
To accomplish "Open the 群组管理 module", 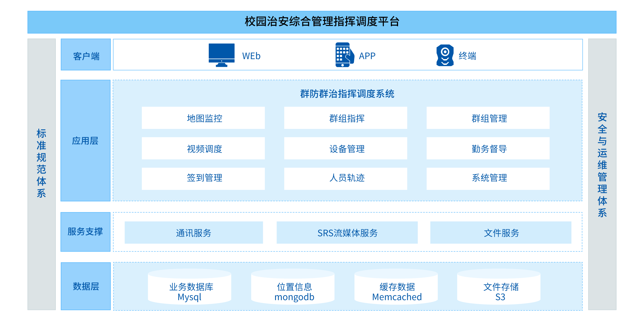I will (488, 118).
